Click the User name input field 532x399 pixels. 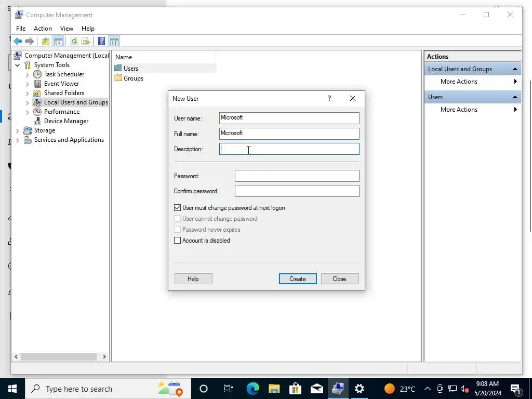pos(289,118)
